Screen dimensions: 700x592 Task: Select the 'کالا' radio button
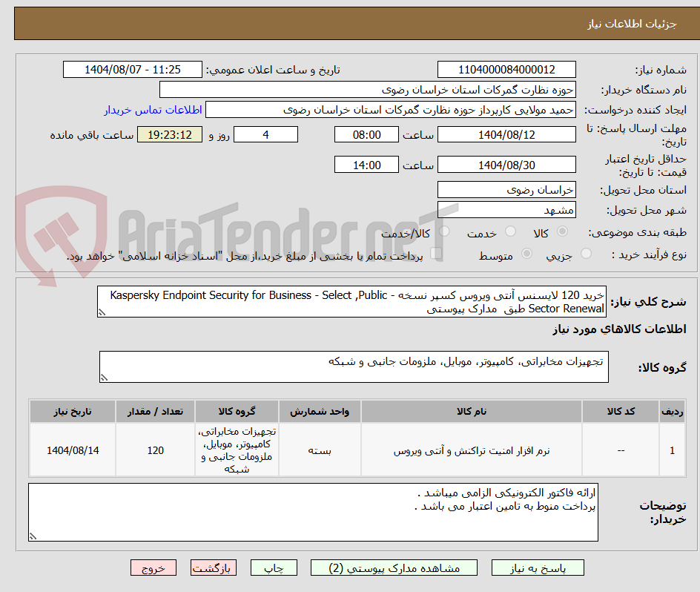563,231
